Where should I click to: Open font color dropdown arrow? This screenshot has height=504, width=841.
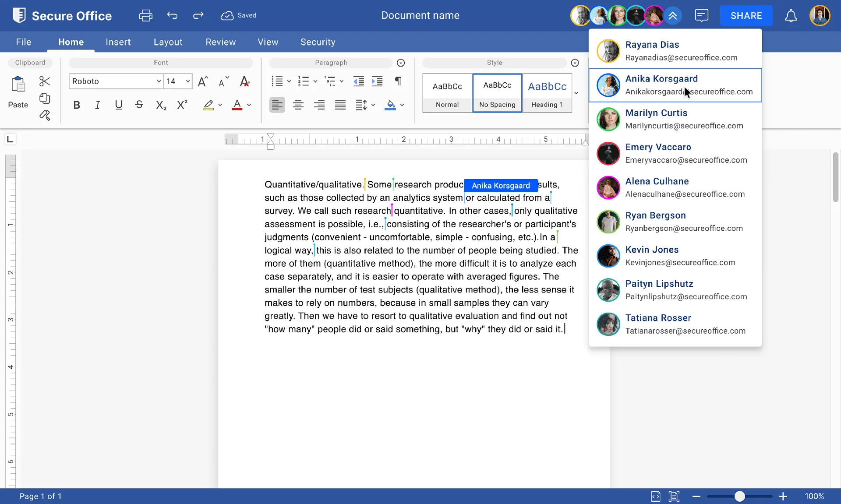click(x=249, y=105)
